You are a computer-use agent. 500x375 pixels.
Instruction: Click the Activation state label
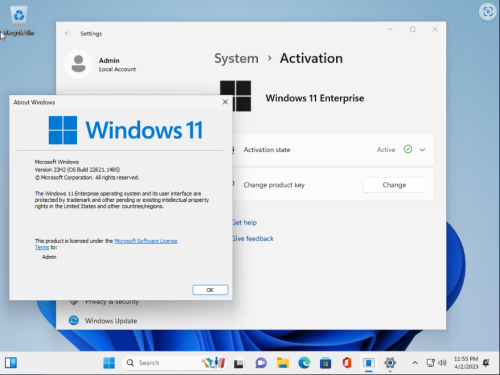pyautogui.click(x=267, y=150)
